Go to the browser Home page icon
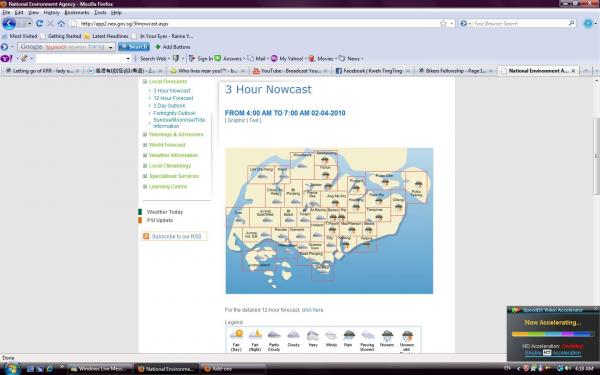 [61, 24]
